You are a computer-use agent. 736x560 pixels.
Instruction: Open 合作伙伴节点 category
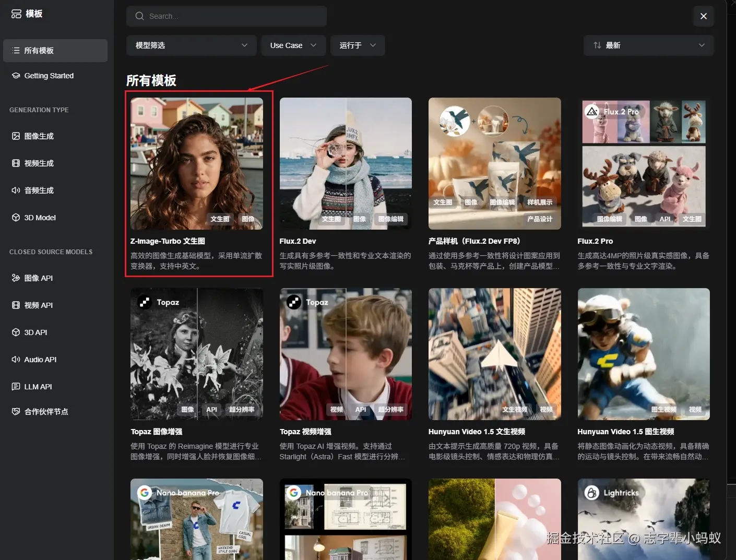pyautogui.click(x=55, y=412)
